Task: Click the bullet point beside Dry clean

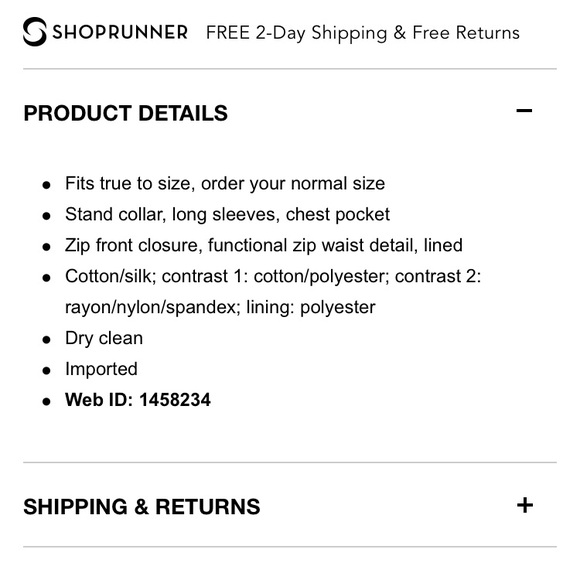Action: coord(46,340)
